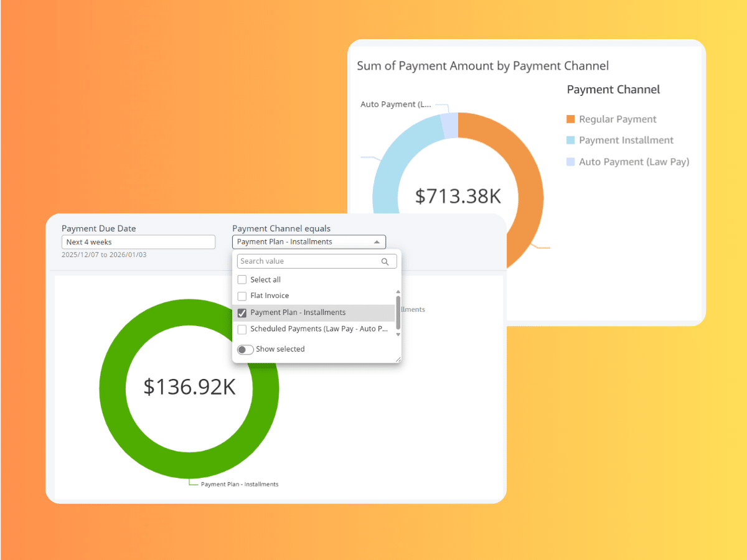This screenshot has height=560, width=747.
Task: Click into the Search value field
Action: [x=308, y=261]
